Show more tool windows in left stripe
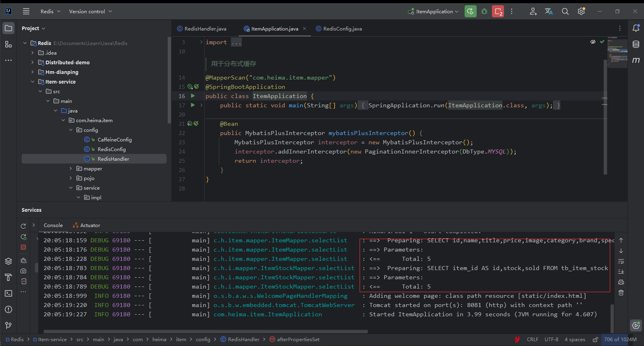This screenshot has width=644, height=346. (8, 60)
